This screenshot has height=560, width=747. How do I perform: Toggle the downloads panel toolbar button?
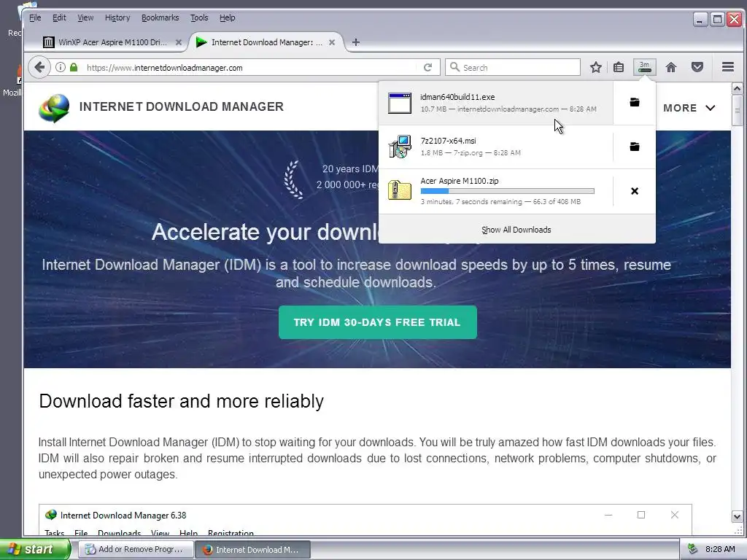click(x=645, y=67)
